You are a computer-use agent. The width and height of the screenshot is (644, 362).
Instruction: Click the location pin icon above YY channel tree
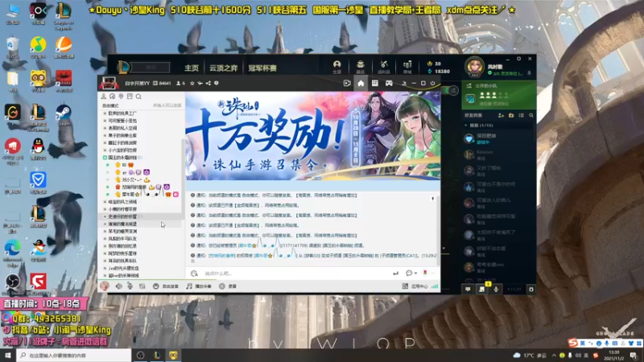point(121,97)
